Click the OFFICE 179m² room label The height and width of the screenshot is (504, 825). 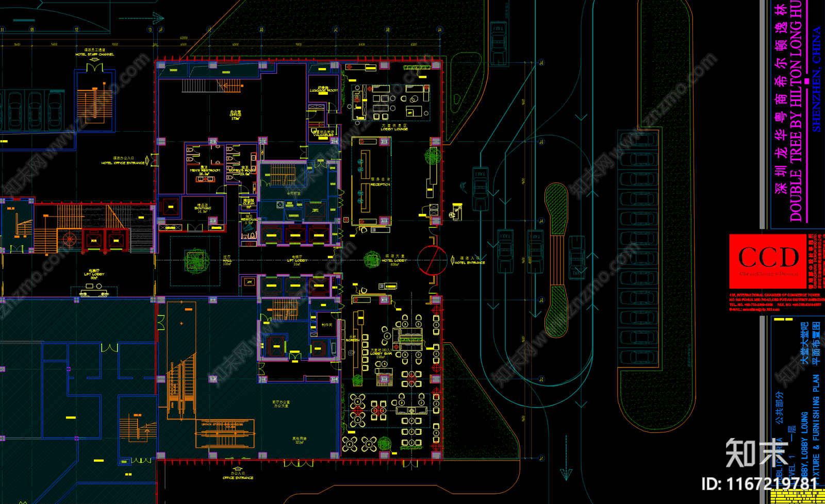click(x=235, y=116)
